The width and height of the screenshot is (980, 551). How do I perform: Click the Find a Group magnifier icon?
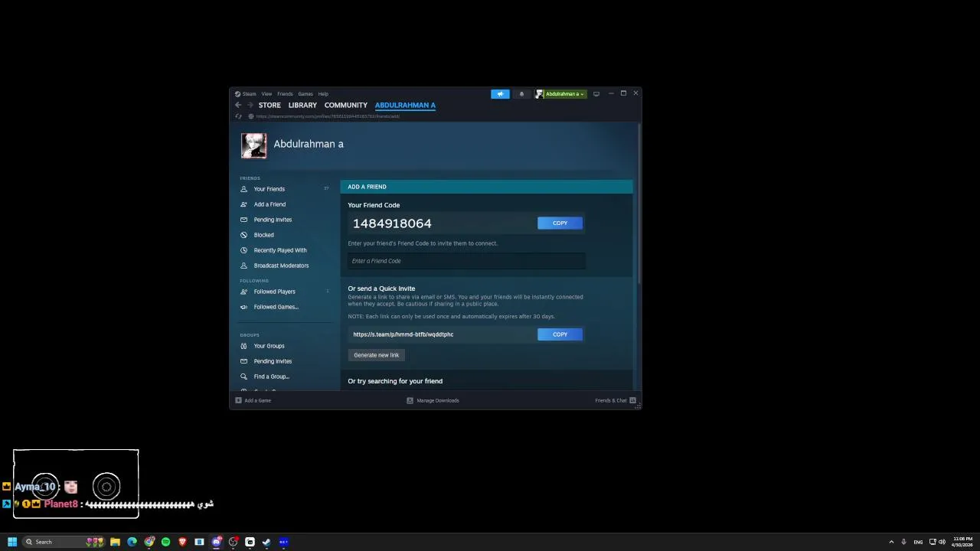[x=244, y=377]
